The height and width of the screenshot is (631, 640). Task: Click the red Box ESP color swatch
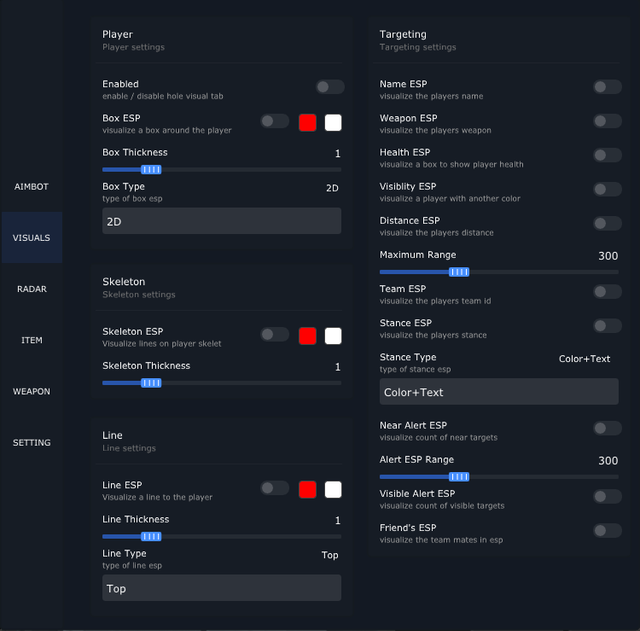coord(308,122)
